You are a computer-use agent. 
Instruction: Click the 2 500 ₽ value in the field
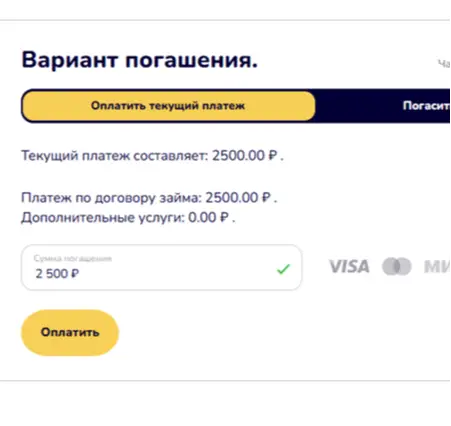tap(57, 274)
